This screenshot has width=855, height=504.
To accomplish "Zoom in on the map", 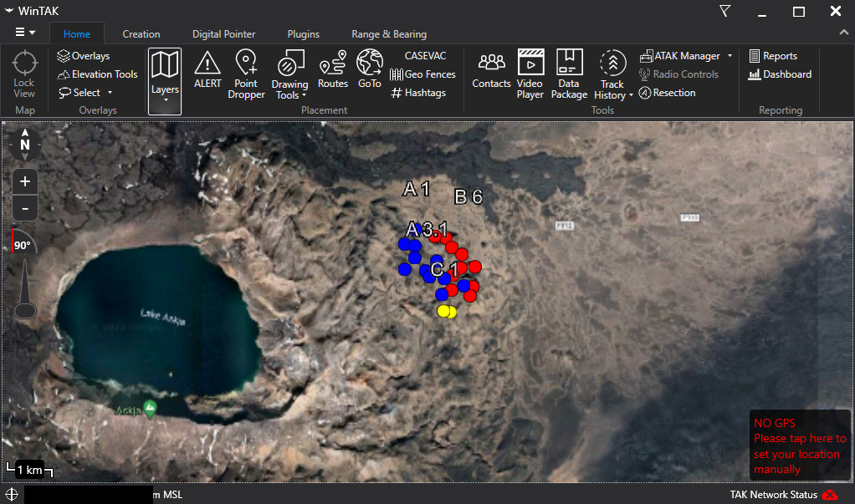I will click(25, 181).
